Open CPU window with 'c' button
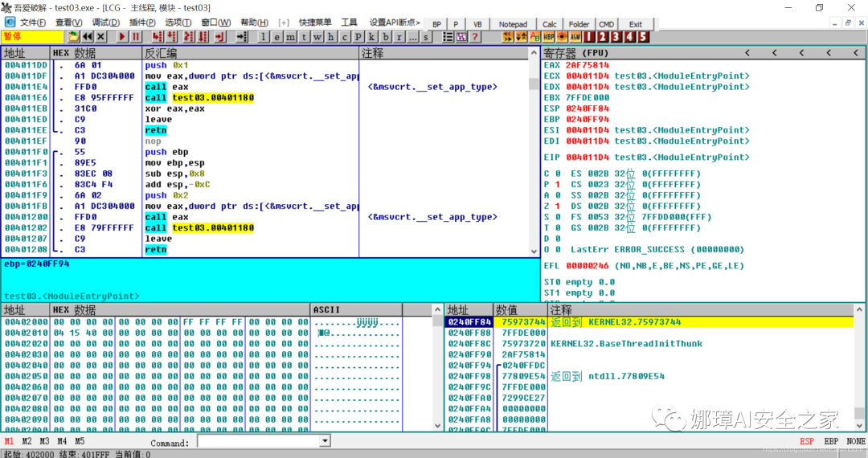Screen dimensions: 868x458 pyautogui.click(x=344, y=36)
